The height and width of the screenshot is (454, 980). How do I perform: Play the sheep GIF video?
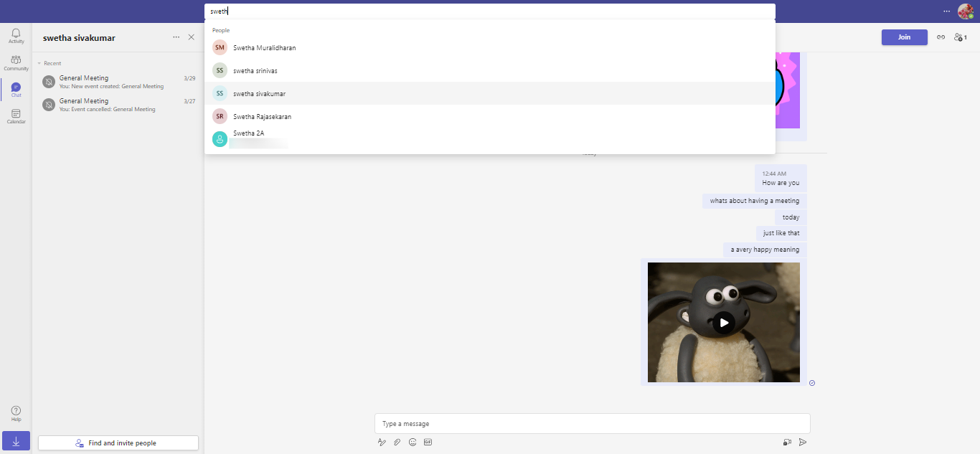click(x=724, y=323)
